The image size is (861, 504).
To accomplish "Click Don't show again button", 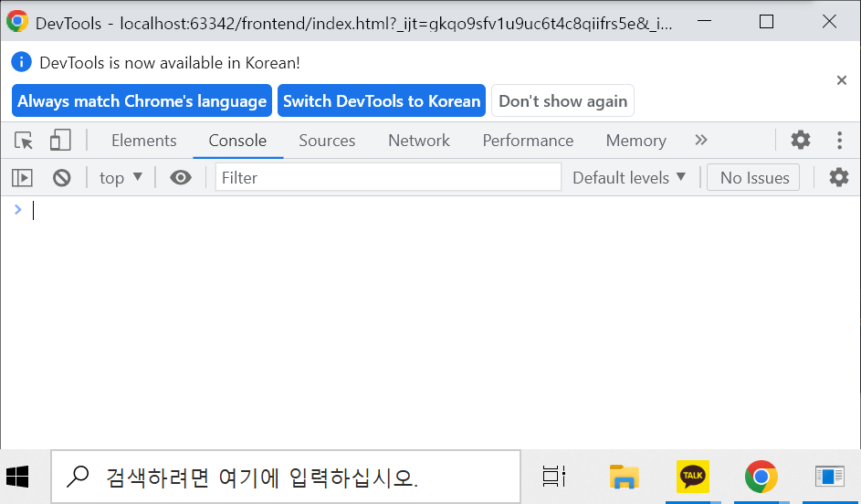I will [562, 100].
